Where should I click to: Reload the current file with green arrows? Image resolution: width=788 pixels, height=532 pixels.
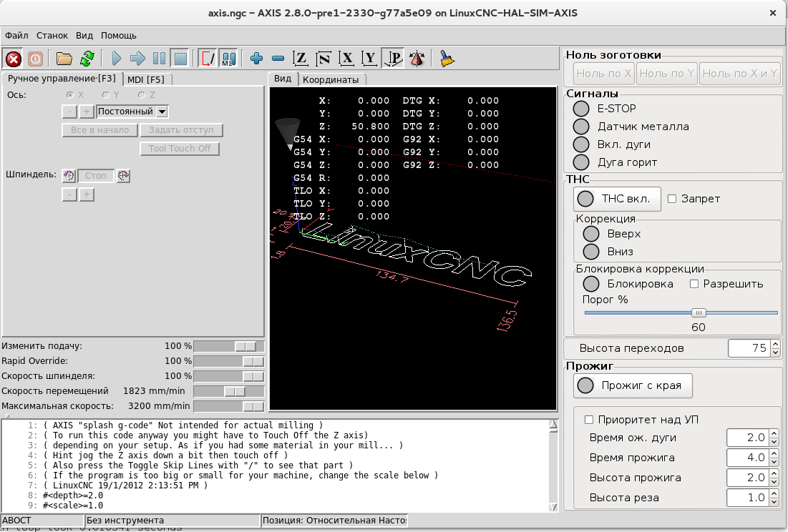point(87,59)
